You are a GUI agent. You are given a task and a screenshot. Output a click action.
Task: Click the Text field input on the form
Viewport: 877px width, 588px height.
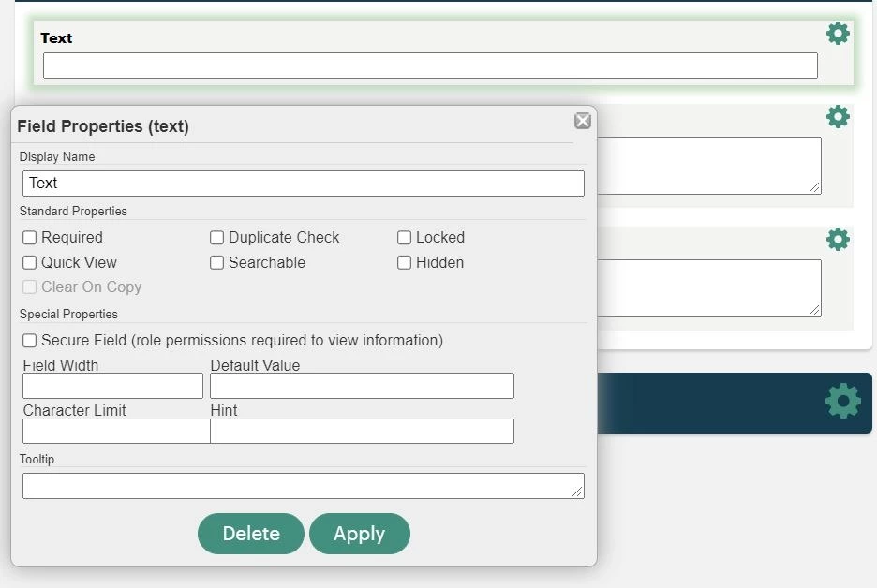tap(430, 66)
